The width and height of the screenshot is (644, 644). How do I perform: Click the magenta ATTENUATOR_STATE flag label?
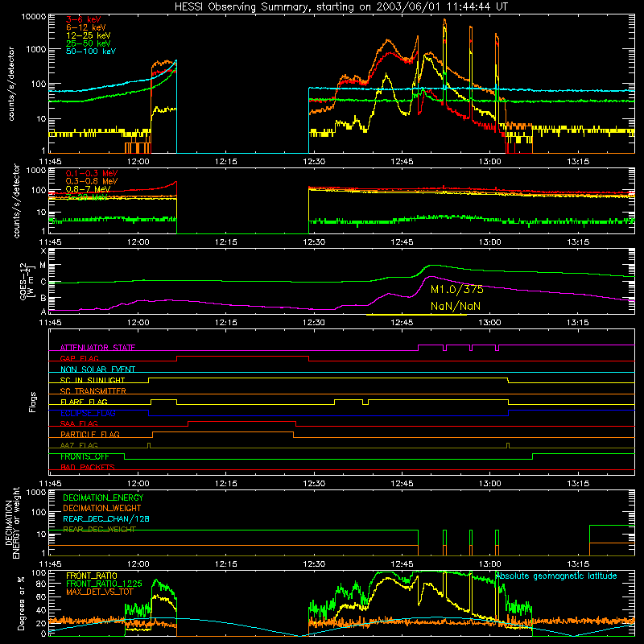tap(97, 348)
